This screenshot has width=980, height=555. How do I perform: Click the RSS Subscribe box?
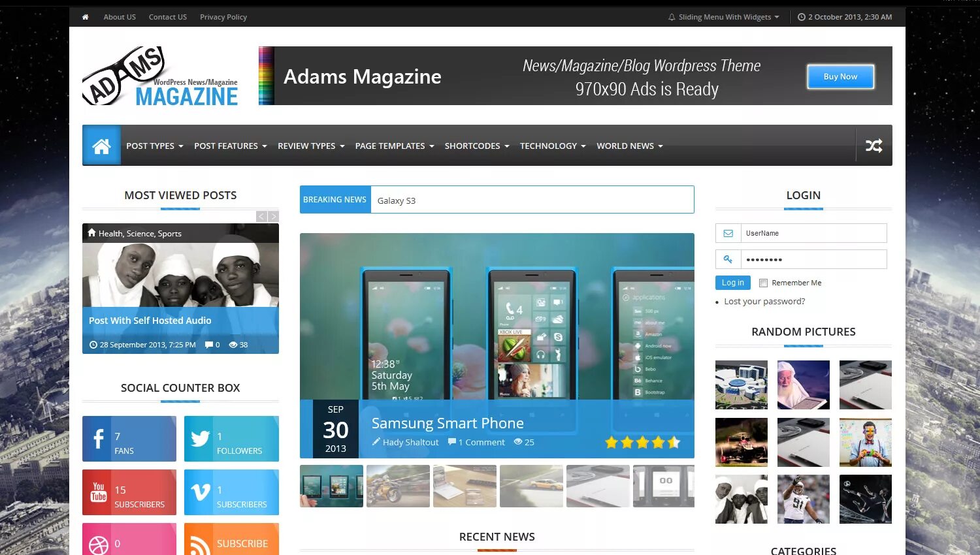click(x=231, y=539)
